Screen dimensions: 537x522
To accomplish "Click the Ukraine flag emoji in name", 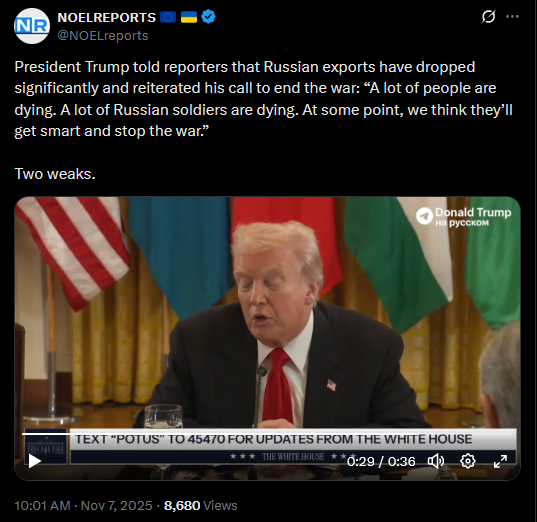I will click(x=189, y=17).
